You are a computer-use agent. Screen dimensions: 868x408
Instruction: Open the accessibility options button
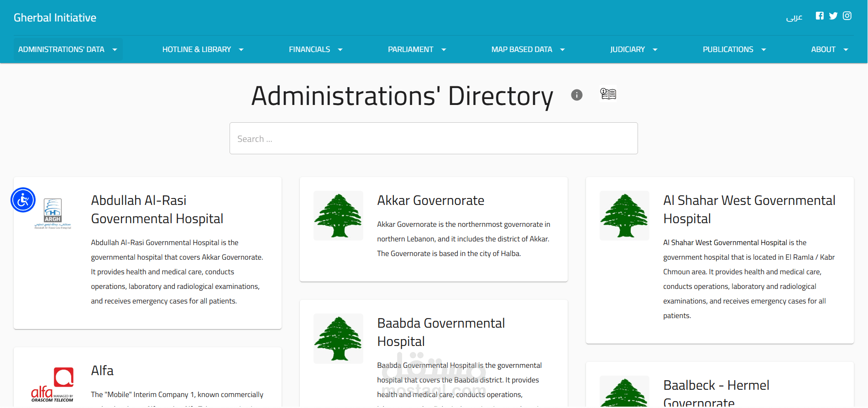[23, 200]
